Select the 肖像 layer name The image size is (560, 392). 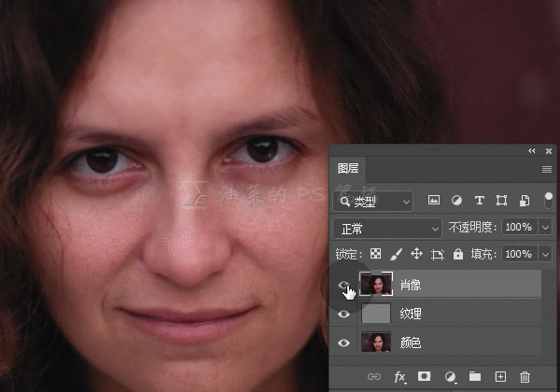pos(411,285)
